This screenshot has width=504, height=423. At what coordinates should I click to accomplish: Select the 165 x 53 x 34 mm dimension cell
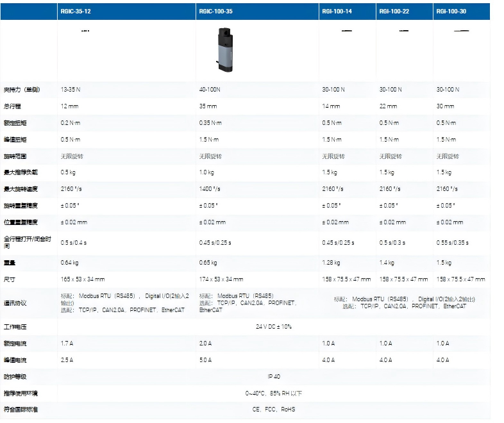83,279
